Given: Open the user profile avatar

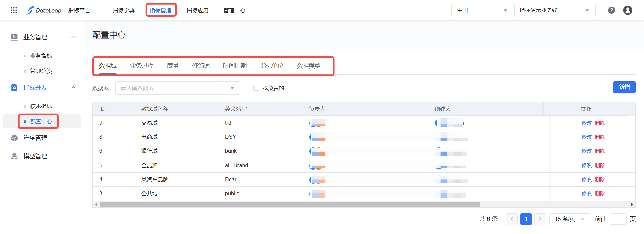Looking at the screenshot, I should [x=627, y=10].
